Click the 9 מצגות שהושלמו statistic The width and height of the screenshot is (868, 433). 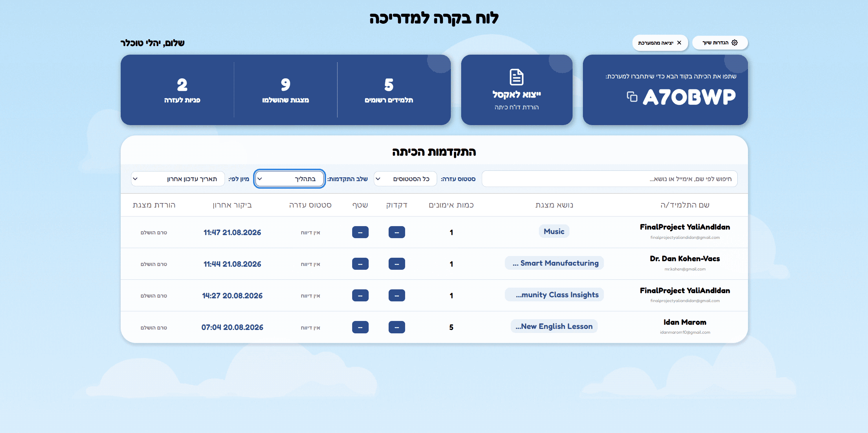tap(285, 90)
